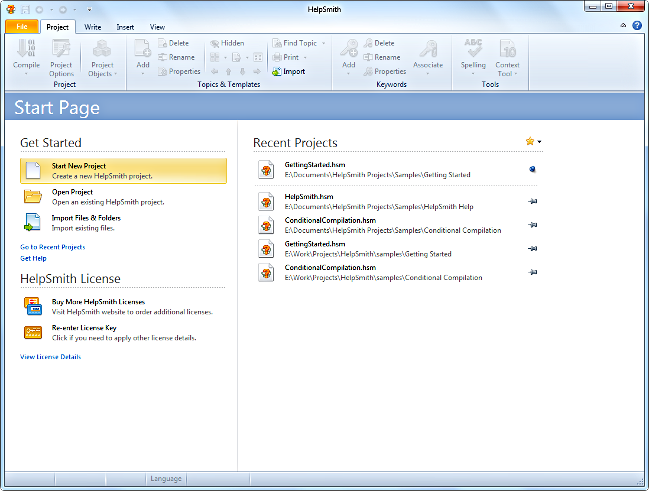Follow the Go to Recent Projects link
Viewport: 649px width, 491px height.
click(53, 247)
